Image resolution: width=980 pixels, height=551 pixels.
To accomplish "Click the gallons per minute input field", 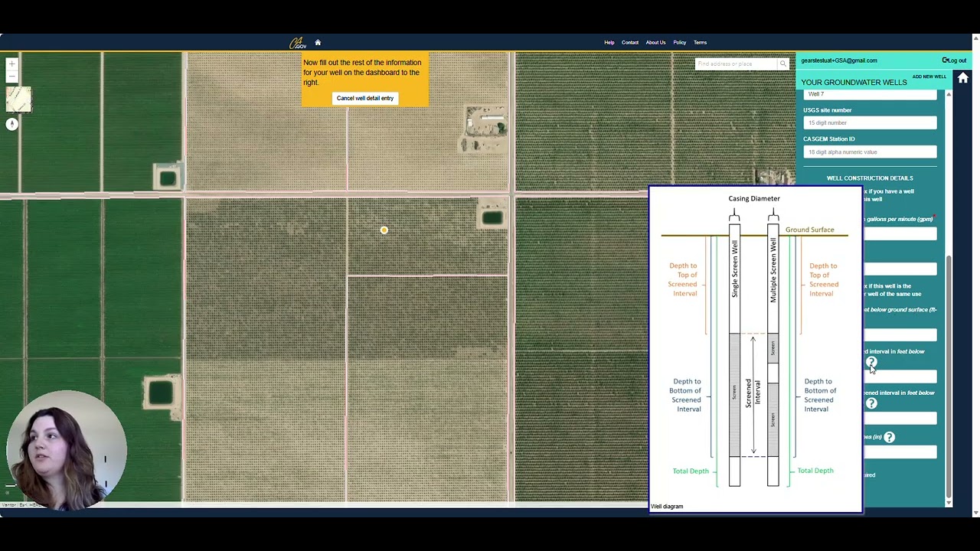I will click(x=900, y=234).
